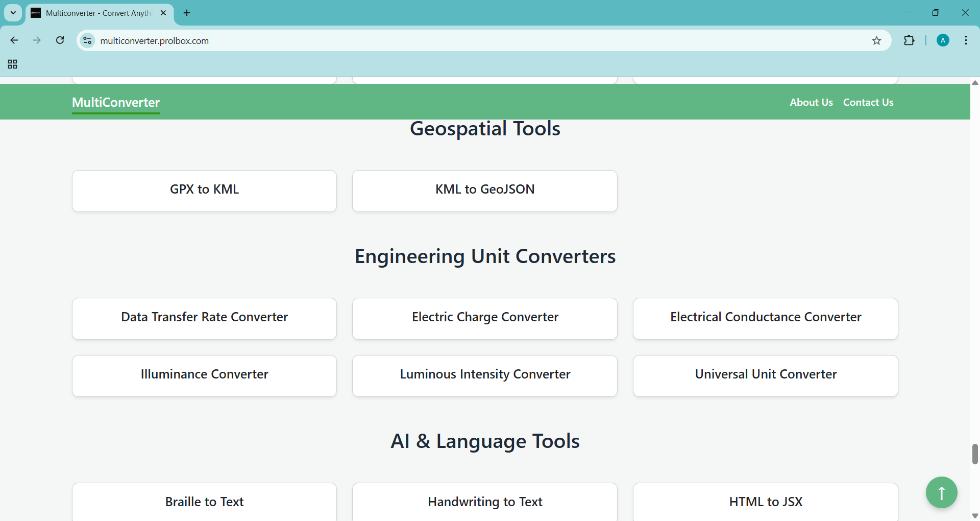Bookmark this page with the star icon

tap(876, 41)
